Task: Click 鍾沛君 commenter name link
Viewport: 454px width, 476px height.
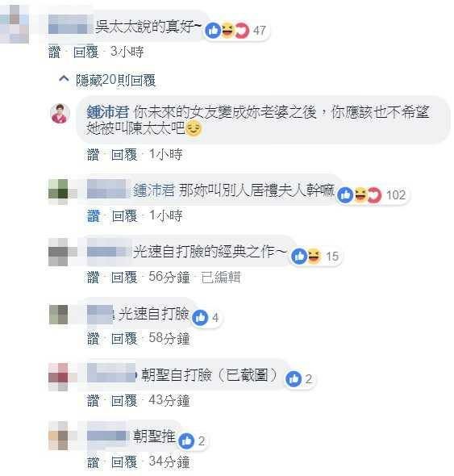Action: tap(108, 112)
